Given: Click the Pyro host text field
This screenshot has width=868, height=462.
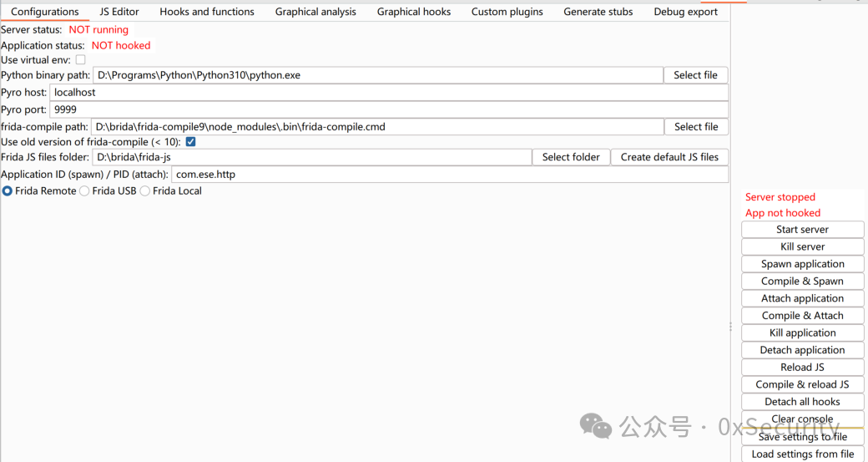Looking at the screenshot, I should pos(389,92).
